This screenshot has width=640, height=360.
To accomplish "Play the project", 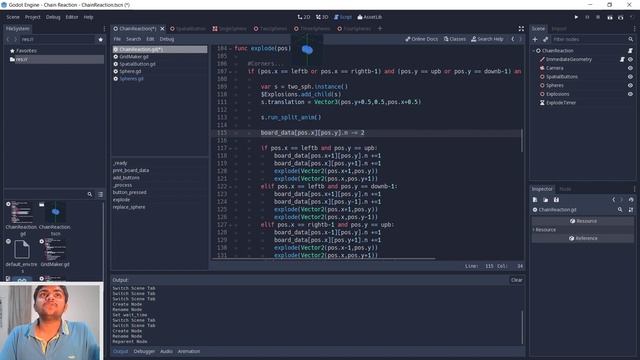I will coord(576,17).
